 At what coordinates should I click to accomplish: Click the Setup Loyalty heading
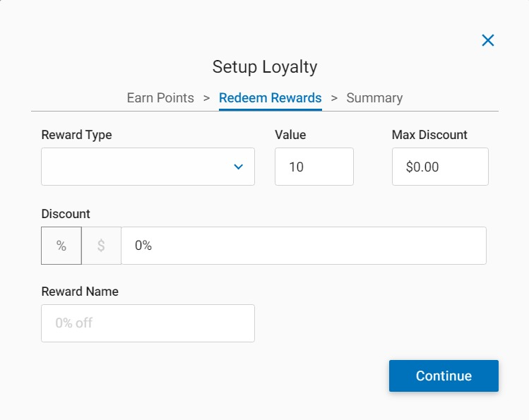point(265,67)
